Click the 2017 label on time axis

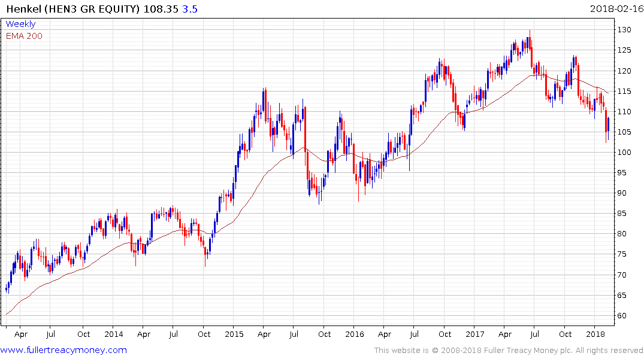[x=475, y=334]
